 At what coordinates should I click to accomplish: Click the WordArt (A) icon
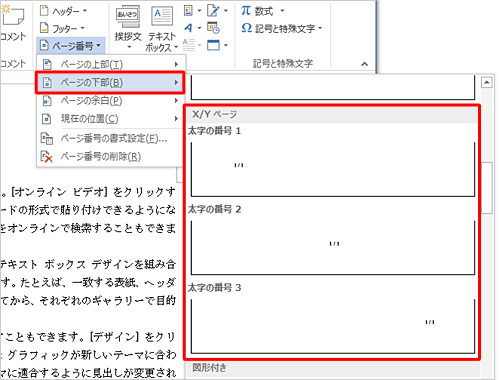(188, 28)
